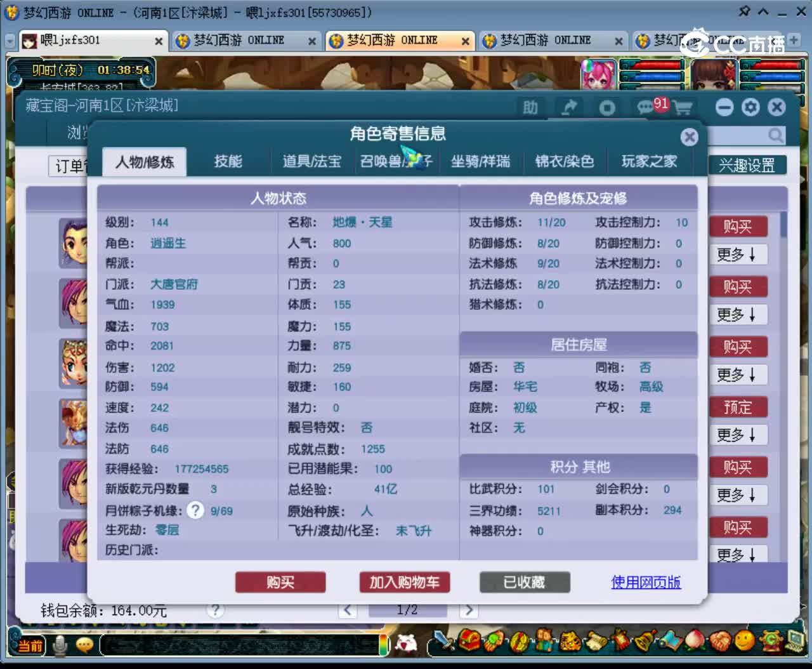Open the shopping cart icon
Viewport: 812px width, 669px height.
point(683,107)
